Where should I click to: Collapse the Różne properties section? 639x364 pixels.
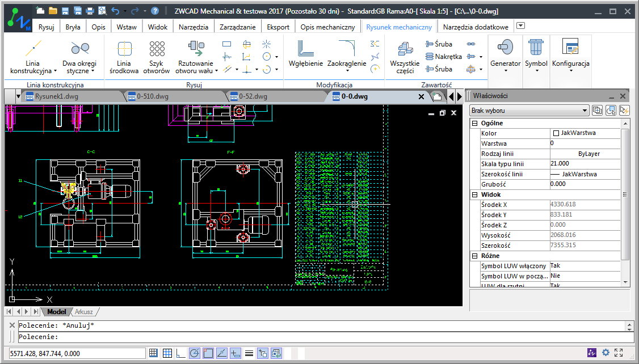coord(475,256)
